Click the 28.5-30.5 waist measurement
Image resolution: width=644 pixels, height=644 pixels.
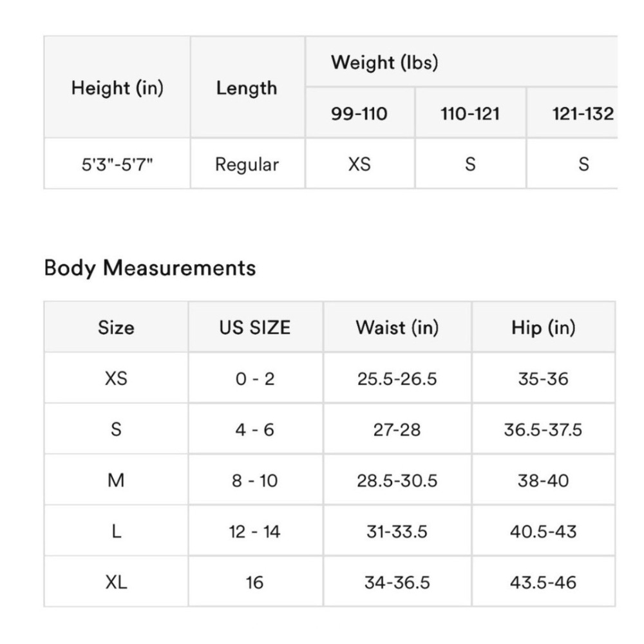click(x=397, y=480)
